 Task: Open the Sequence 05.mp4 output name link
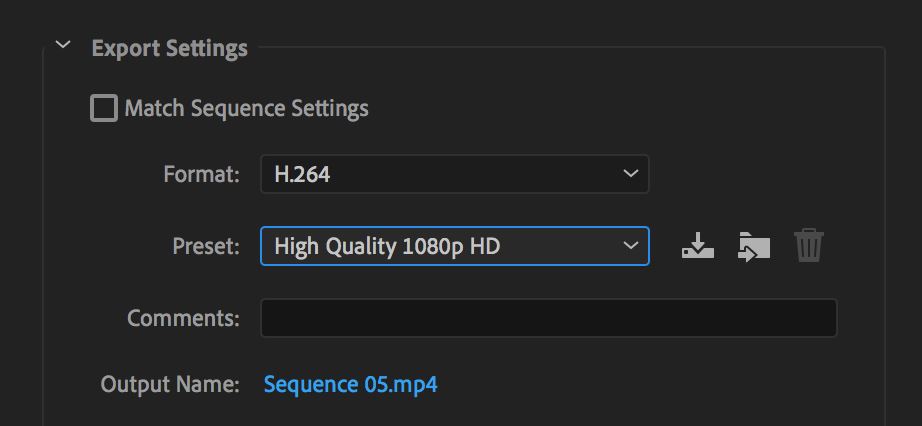[350, 384]
